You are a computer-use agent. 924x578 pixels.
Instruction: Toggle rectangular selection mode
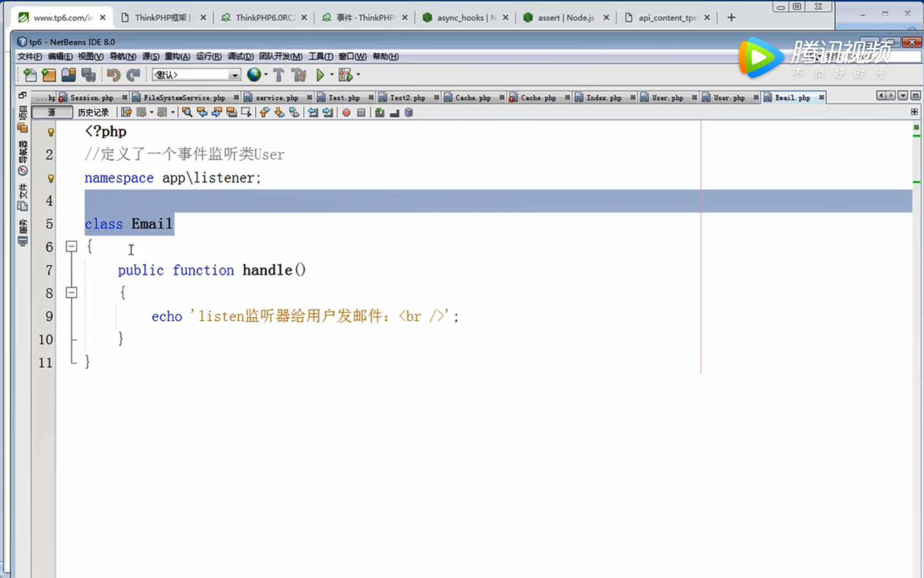pyautogui.click(x=246, y=112)
